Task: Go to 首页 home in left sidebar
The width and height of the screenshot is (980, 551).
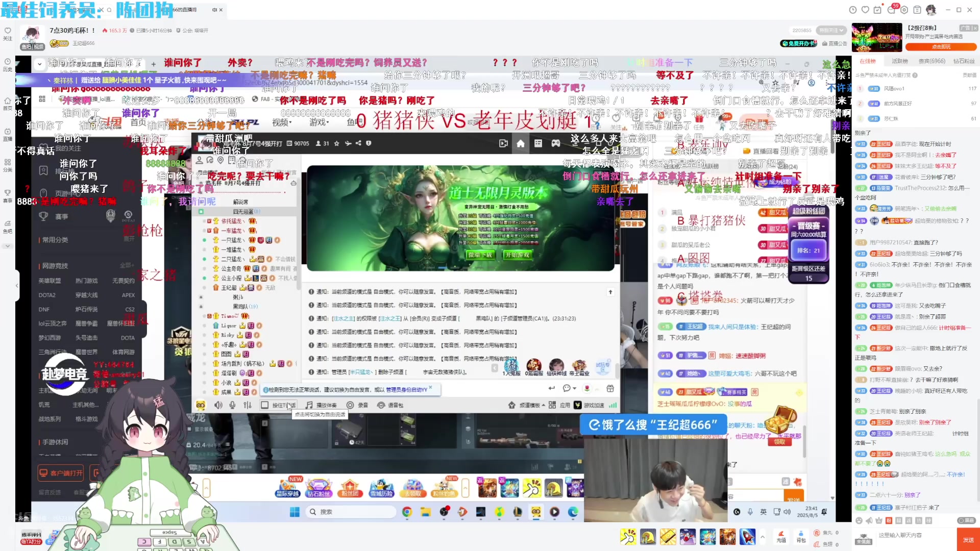Action: click(x=8, y=104)
